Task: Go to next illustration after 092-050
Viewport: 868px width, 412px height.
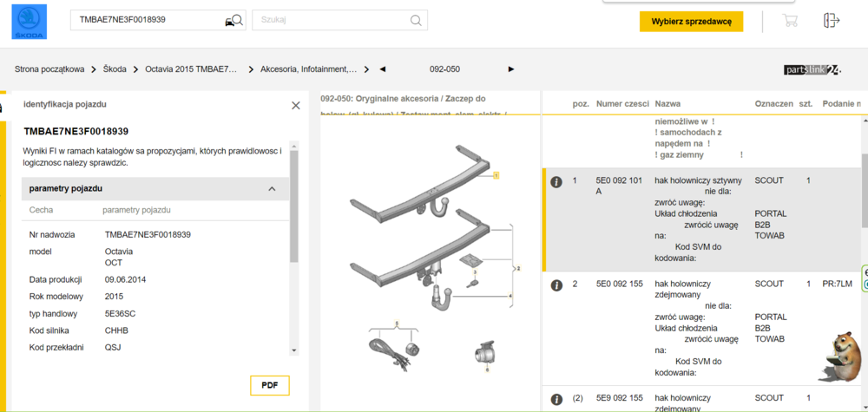Action: (511, 69)
